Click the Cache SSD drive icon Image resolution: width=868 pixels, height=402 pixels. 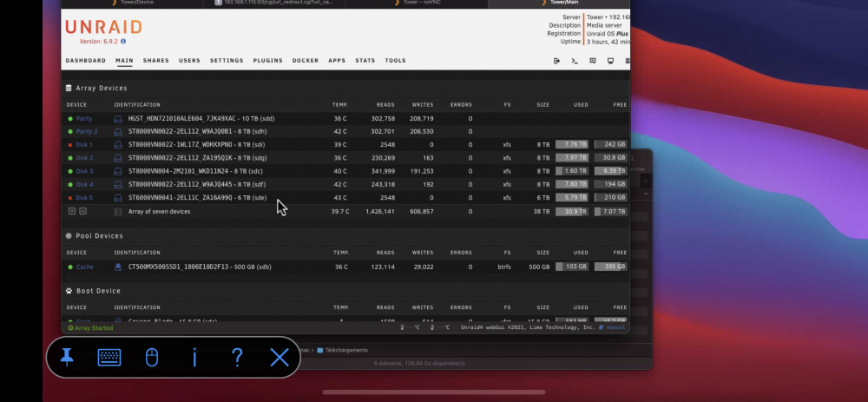coord(118,267)
